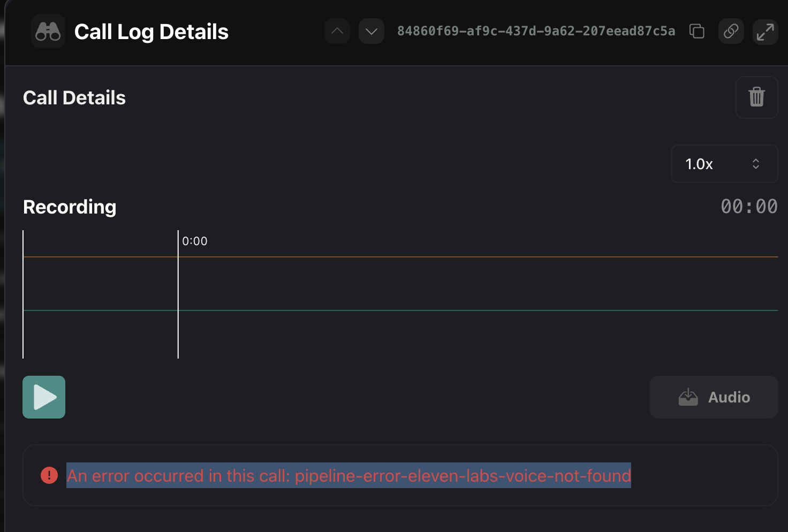Click the red error alert icon

(49, 475)
